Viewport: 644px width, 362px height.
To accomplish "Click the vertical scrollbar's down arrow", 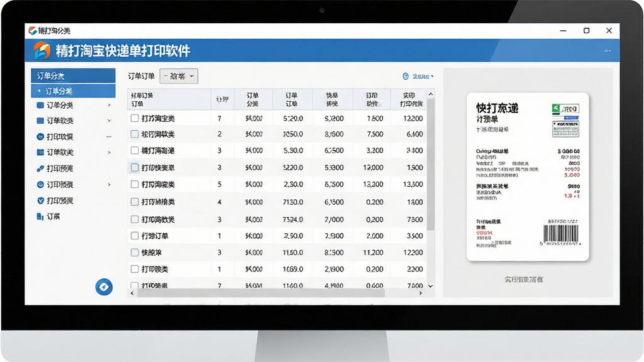I will point(430,286).
